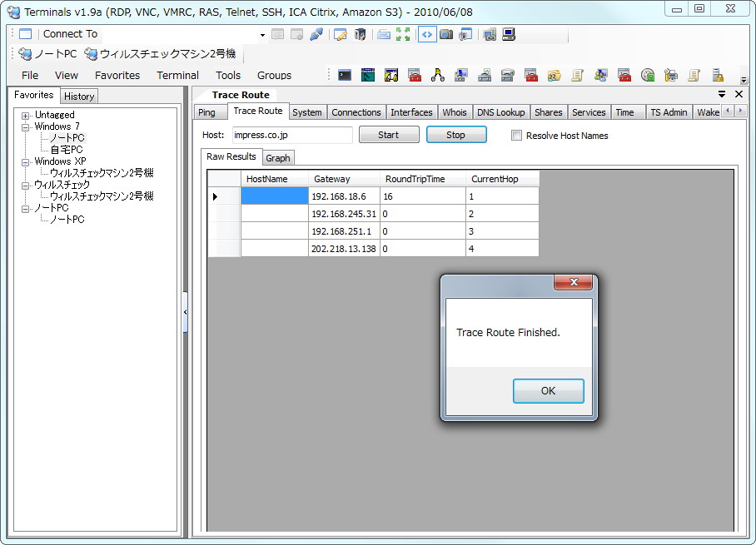Collapse the Windows 7 tree node
Screen dimensions: 756x545
pos(25,127)
